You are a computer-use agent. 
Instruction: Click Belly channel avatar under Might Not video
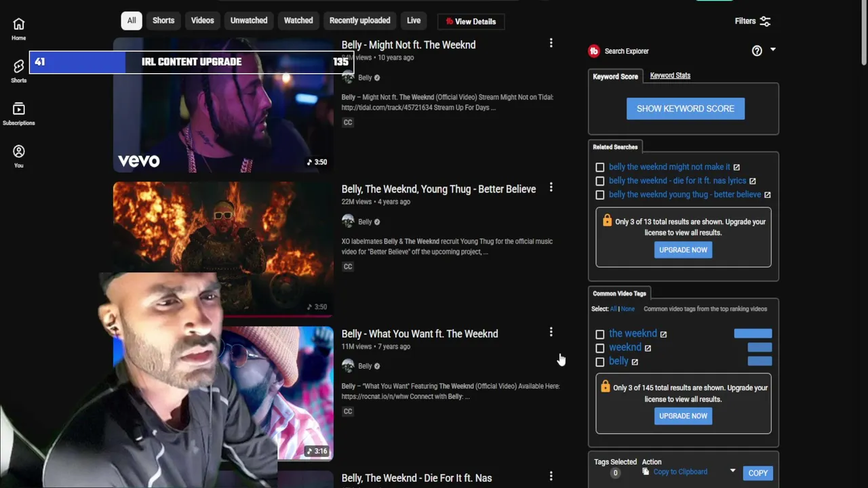point(348,77)
